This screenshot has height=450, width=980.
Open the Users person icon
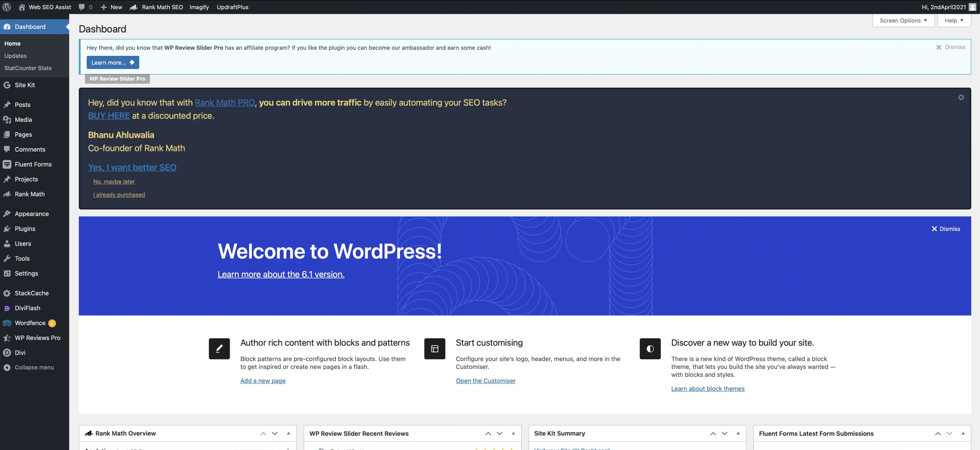pos(7,244)
